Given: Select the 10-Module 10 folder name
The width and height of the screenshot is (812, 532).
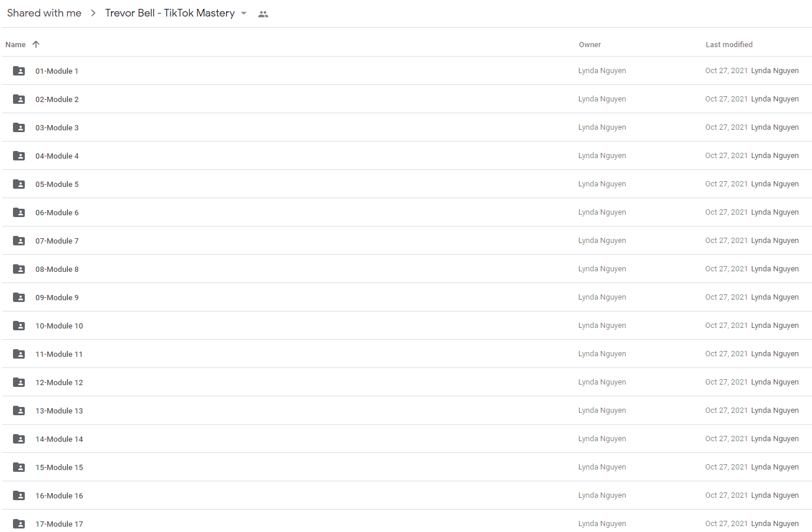Looking at the screenshot, I should [x=59, y=326].
